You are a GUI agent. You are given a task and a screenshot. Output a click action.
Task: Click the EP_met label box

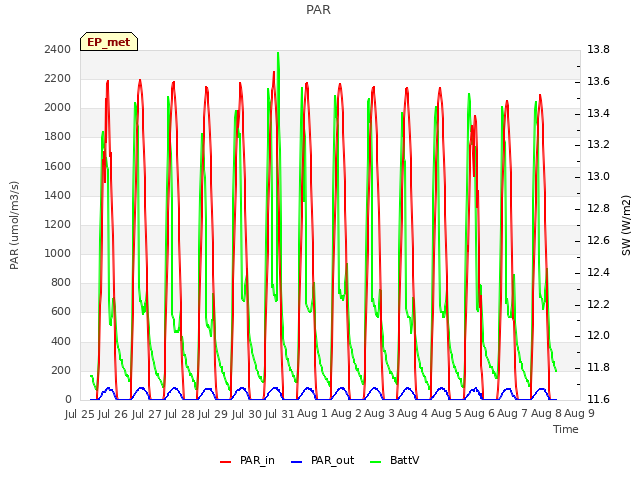(x=109, y=42)
